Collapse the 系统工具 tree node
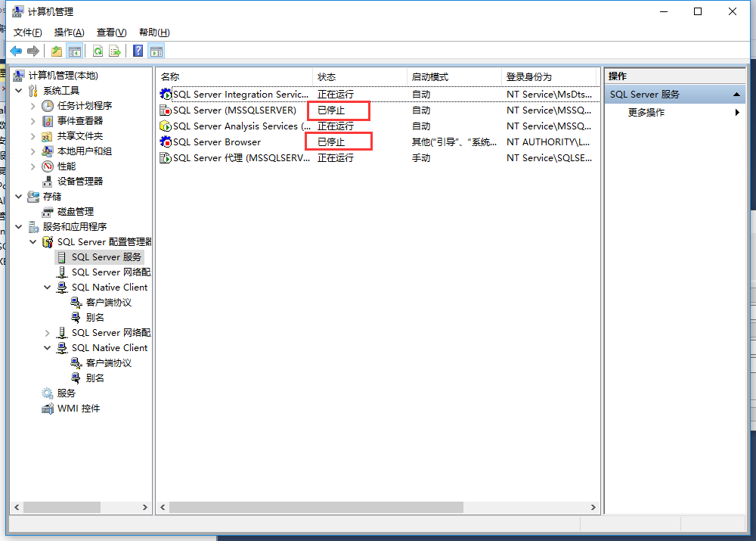This screenshot has height=541, width=756. (x=17, y=90)
